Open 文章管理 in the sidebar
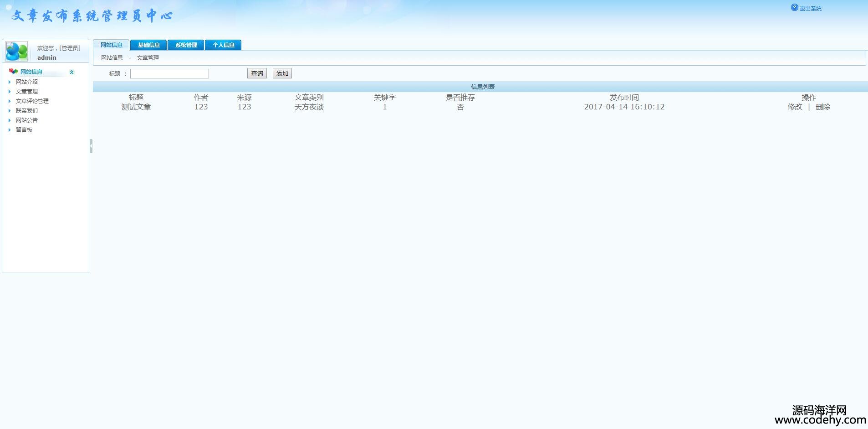This screenshot has width=868, height=429. pyautogui.click(x=27, y=92)
